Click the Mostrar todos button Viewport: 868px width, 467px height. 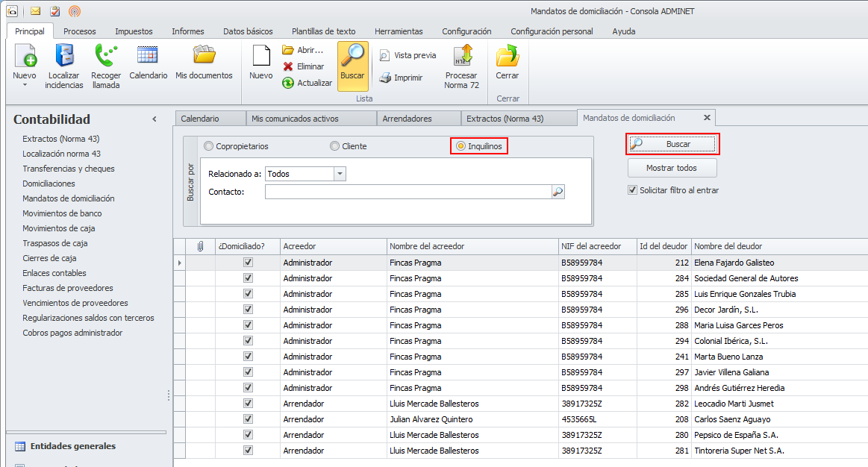click(672, 168)
